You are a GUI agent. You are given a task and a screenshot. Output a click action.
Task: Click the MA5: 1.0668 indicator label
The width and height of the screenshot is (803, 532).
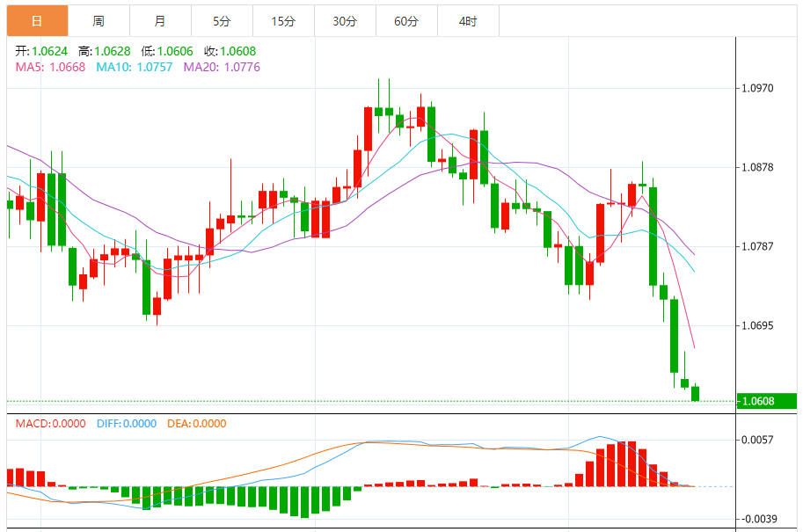point(50,67)
